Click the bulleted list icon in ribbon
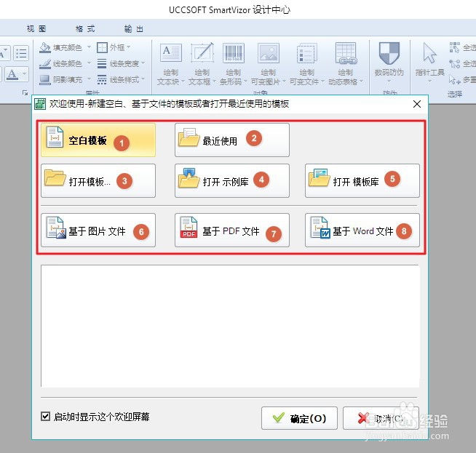476x453 pixels. coord(21,53)
